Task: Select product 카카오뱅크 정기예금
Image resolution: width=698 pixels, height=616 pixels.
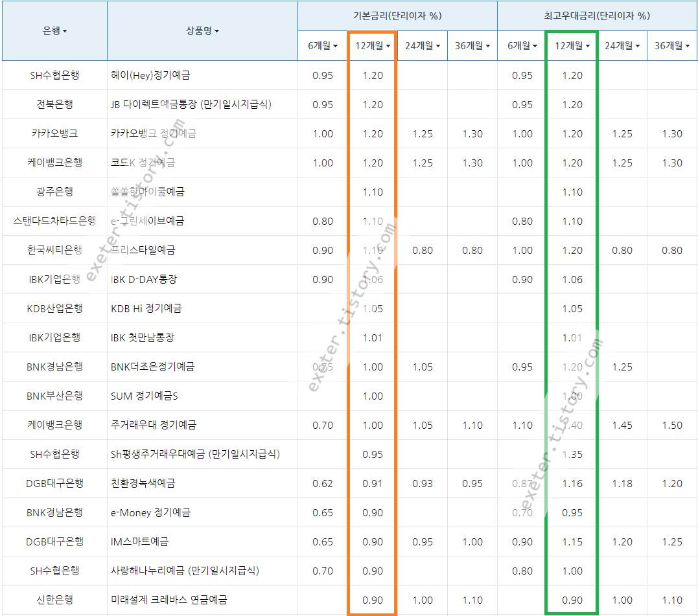Action: coord(154,133)
